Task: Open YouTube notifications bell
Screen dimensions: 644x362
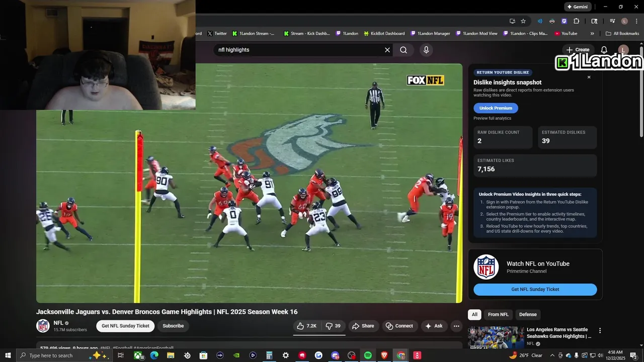Action: point(604,50)
